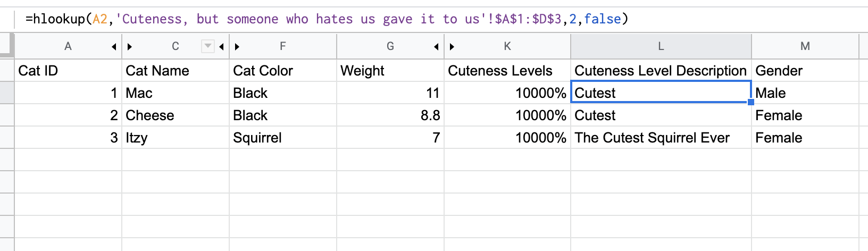Click the right-pointing unhide arrow beside column C letter
The image size is (868, 251).
130,47
